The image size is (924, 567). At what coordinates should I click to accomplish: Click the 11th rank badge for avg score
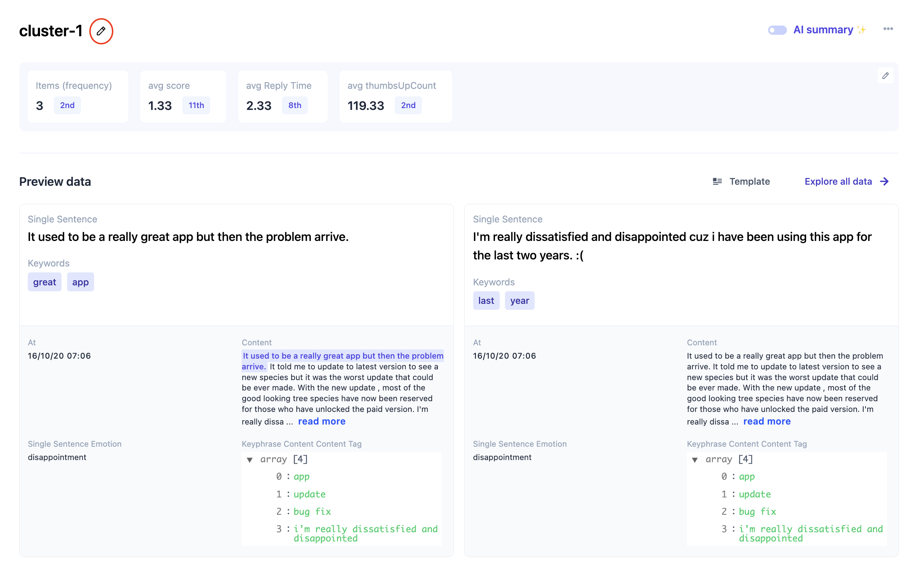[x=196, y=105]
